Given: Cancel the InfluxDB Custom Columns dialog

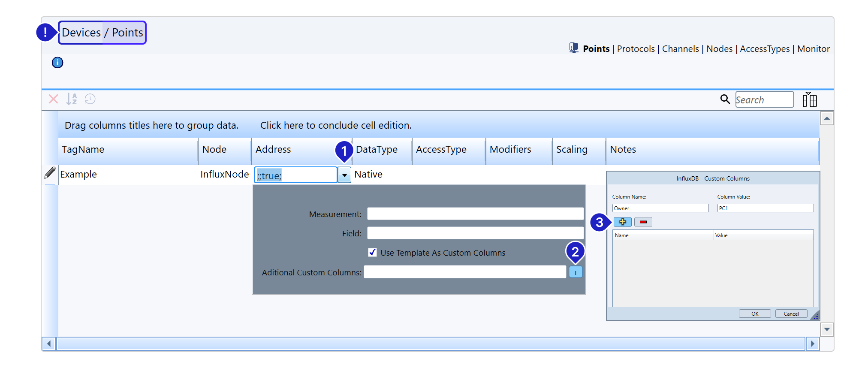Looking at the screenshot, I should pos(791,314).
